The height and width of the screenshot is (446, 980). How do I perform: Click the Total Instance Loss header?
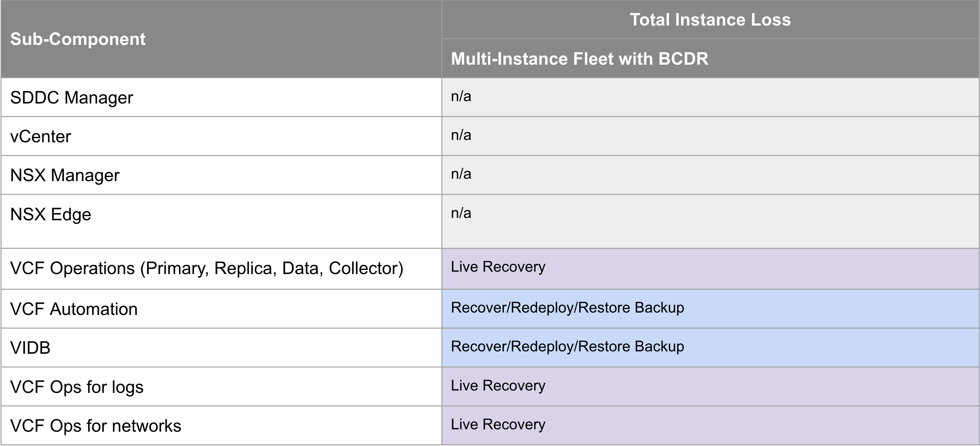[x=710, y=20]
